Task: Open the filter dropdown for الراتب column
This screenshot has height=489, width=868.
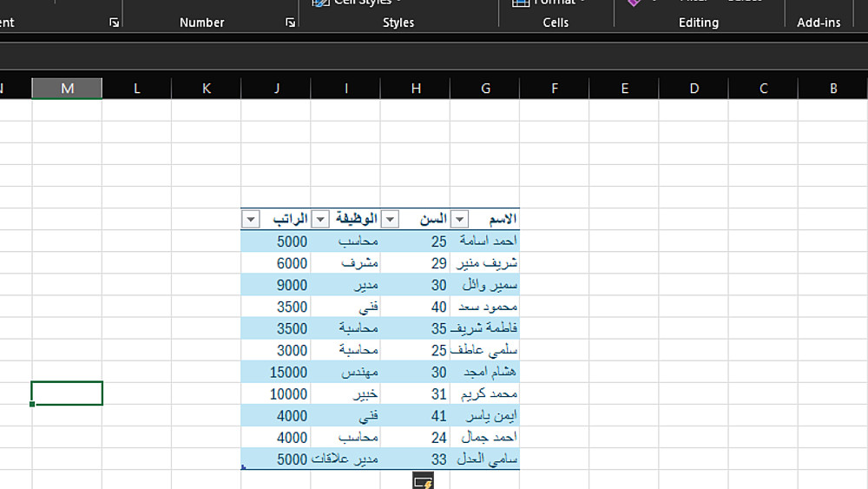Action: pyautogui.click(x=250, y=219)
